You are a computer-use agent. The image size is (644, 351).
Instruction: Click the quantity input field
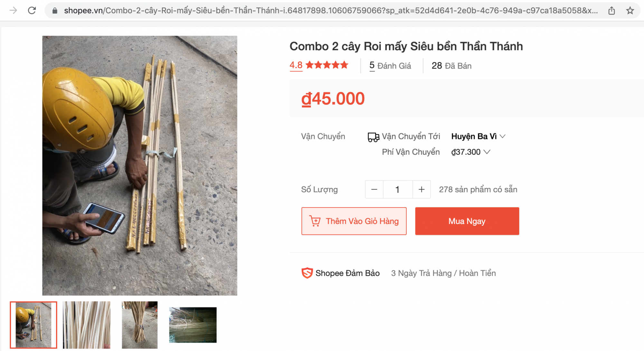[398, 189]
